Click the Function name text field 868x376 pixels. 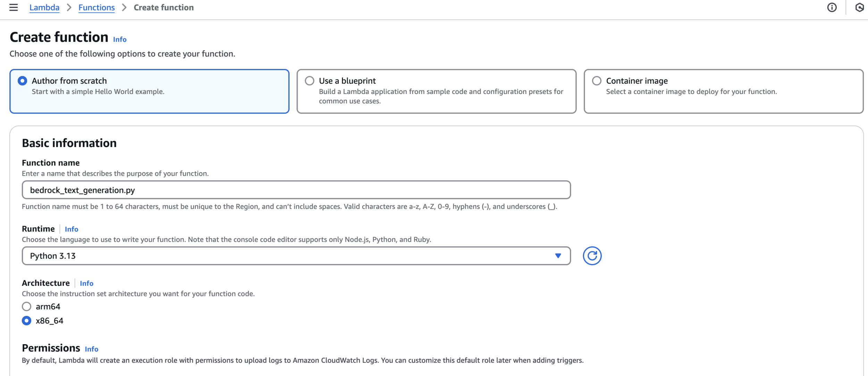296,190
